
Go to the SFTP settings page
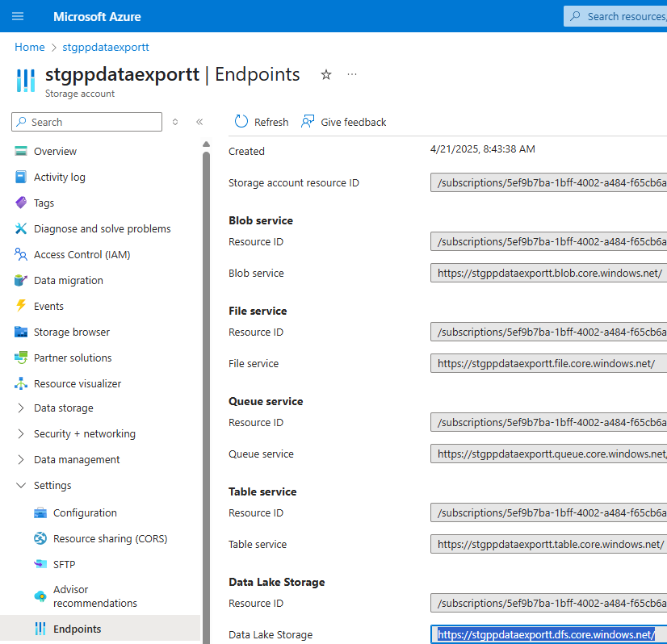pos(64,564)
